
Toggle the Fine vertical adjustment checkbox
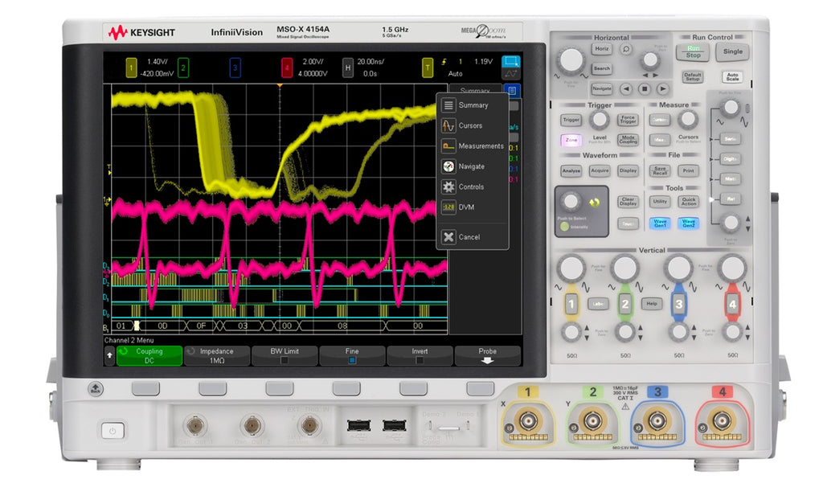(352, 361)
